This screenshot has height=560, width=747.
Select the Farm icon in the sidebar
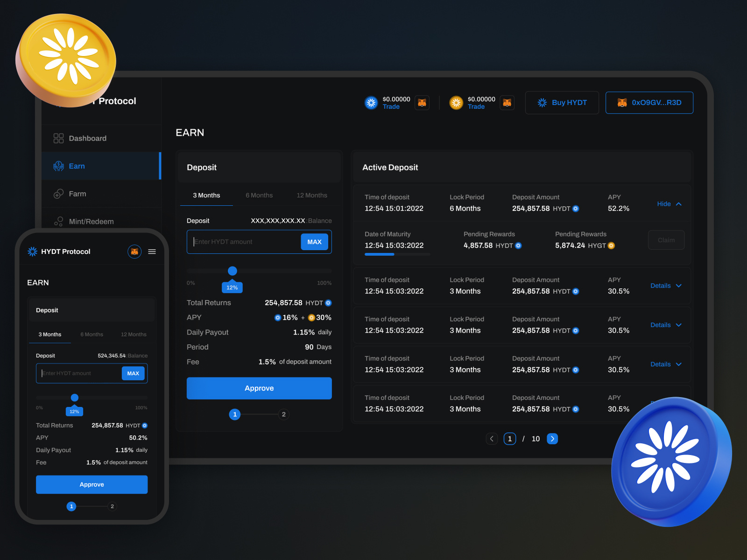coord(58,194)
